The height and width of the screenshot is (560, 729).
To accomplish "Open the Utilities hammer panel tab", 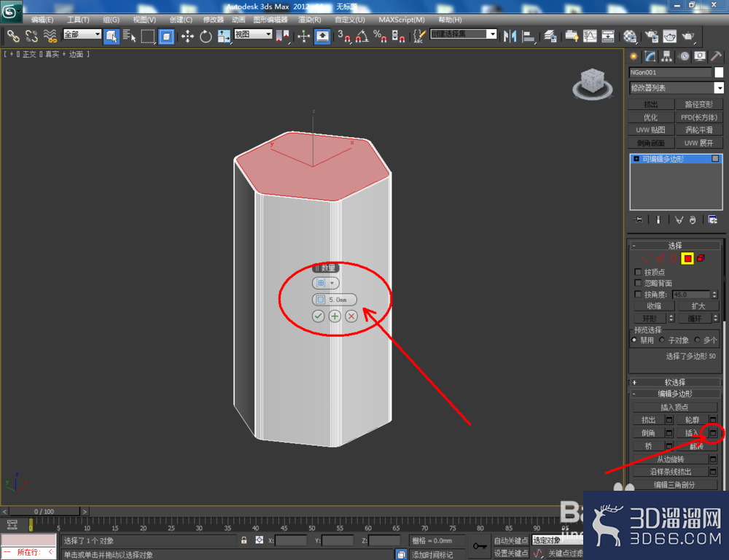I will pos(717,56).
